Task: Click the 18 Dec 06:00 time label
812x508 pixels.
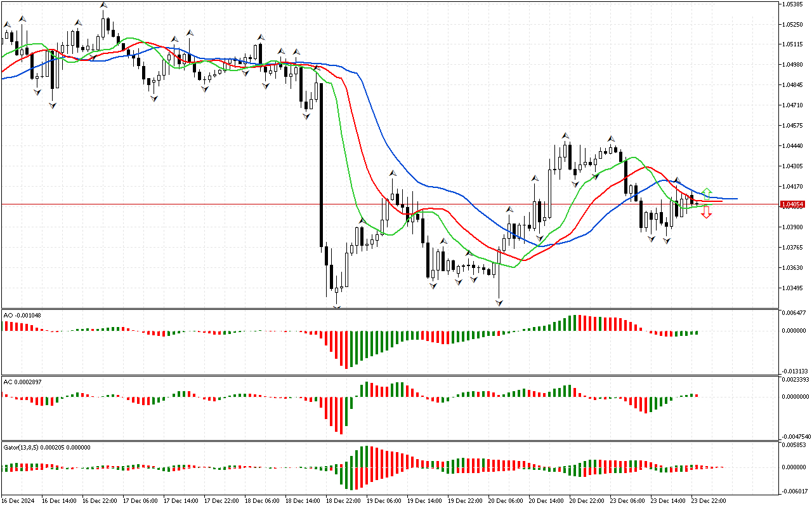Action: coord(263,501)
